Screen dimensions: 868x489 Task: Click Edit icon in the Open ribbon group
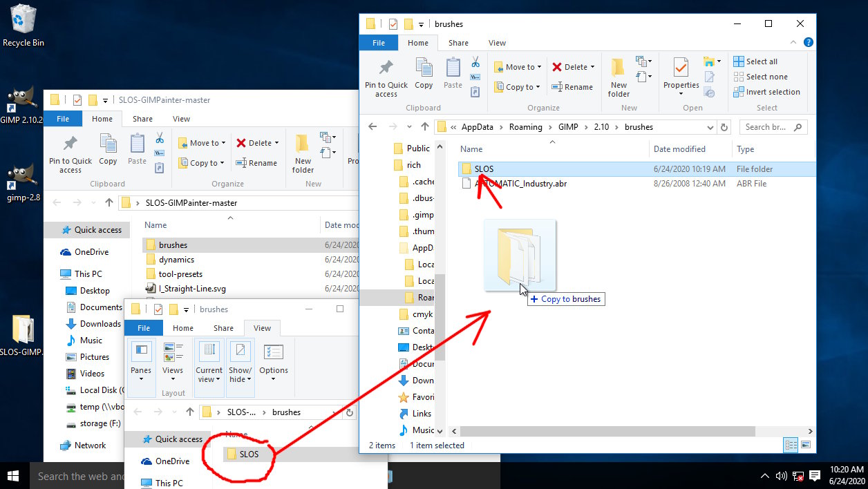(710, 77)
